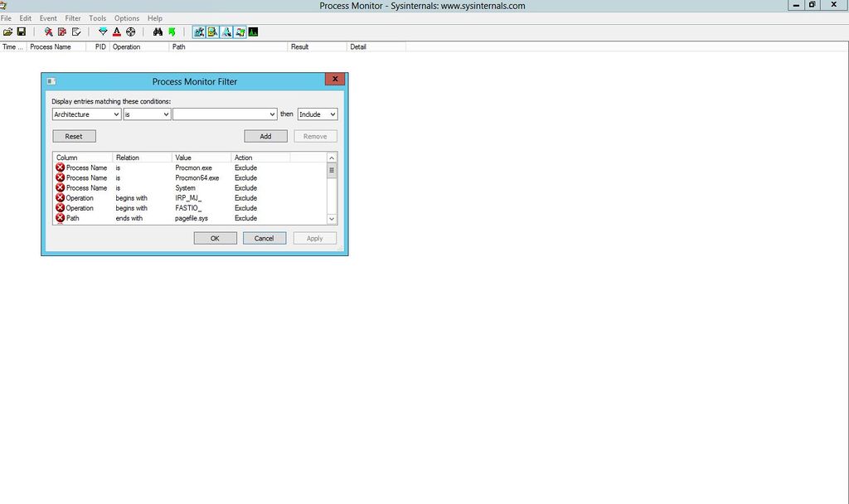This screenshot has height=504, width=849.
Task: Expand the Architecture column dropdown
Action: click(x=115, y=114)
